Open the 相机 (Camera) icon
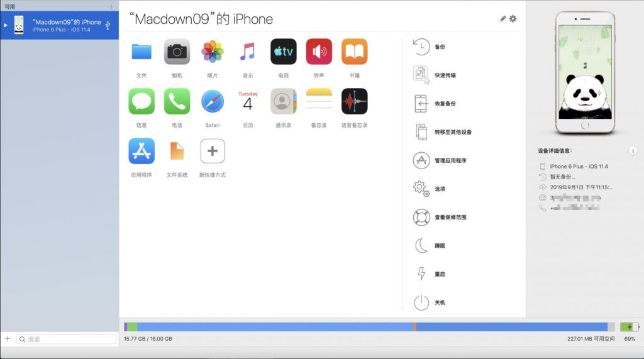Image resolution: width=644 pixels, height=359 pixels. pos(177,52)
